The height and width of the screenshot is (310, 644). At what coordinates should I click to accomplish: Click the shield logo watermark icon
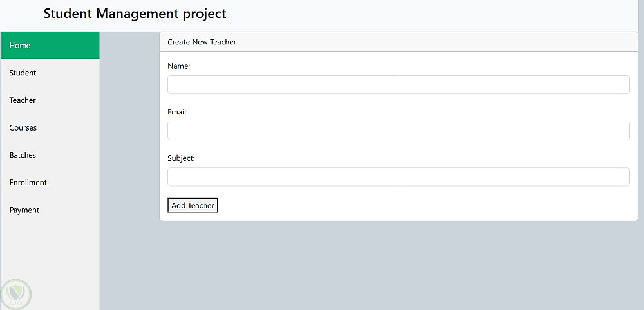pos(15,293)
